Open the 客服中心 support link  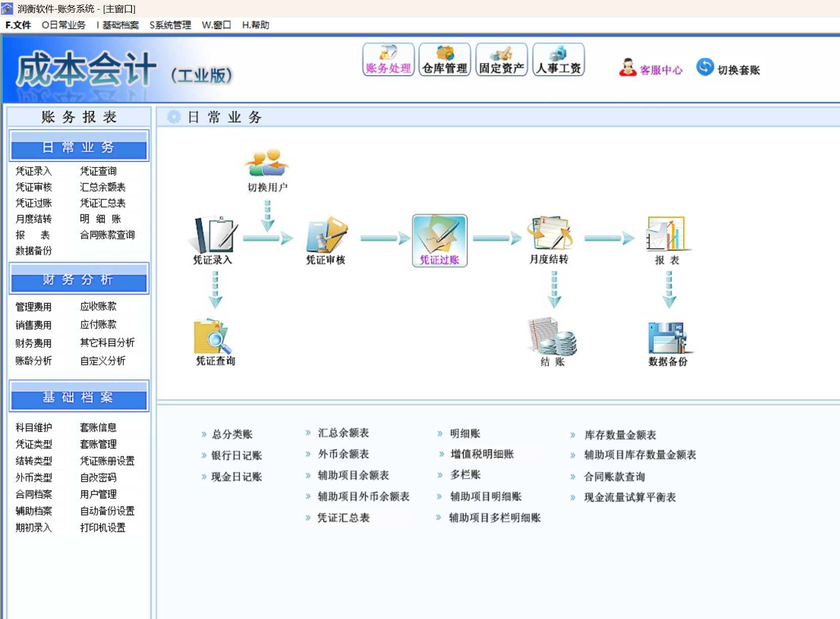click(x=651, y=68)
